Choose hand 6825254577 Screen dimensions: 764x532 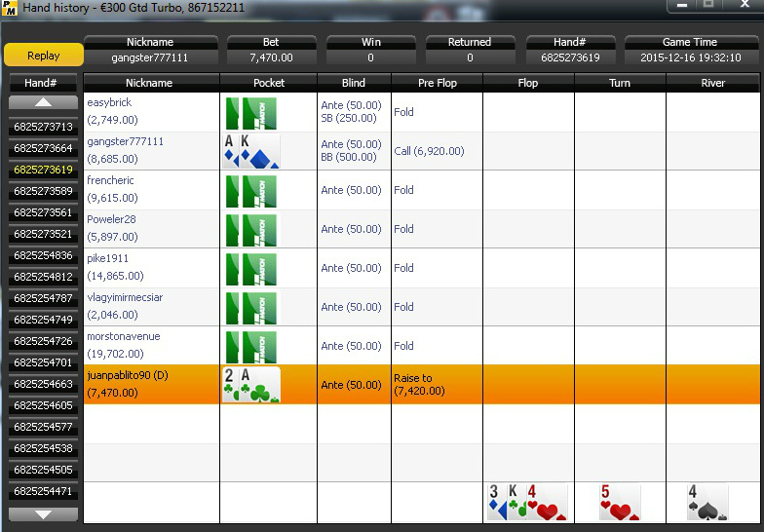43,427
